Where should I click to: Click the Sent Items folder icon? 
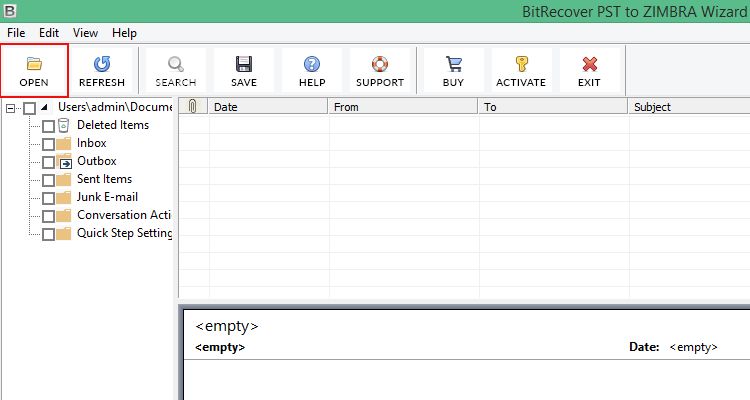click(x=63, y=179)
